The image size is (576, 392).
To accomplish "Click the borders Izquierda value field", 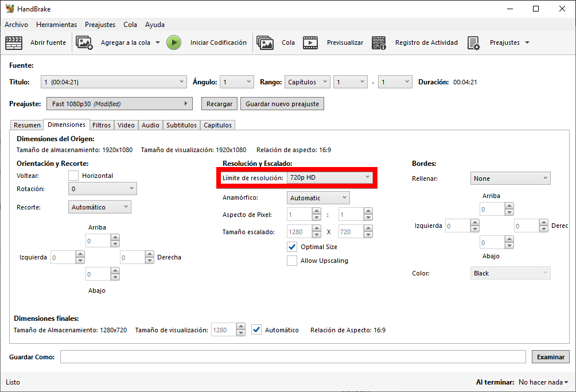I will [458, 226].
